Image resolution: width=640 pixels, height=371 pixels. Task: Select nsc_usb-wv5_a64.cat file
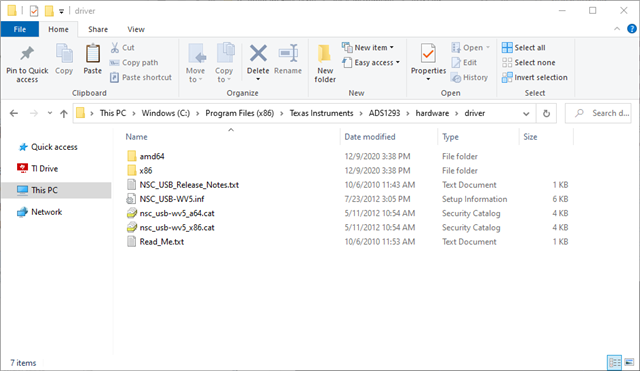(177, 213)
